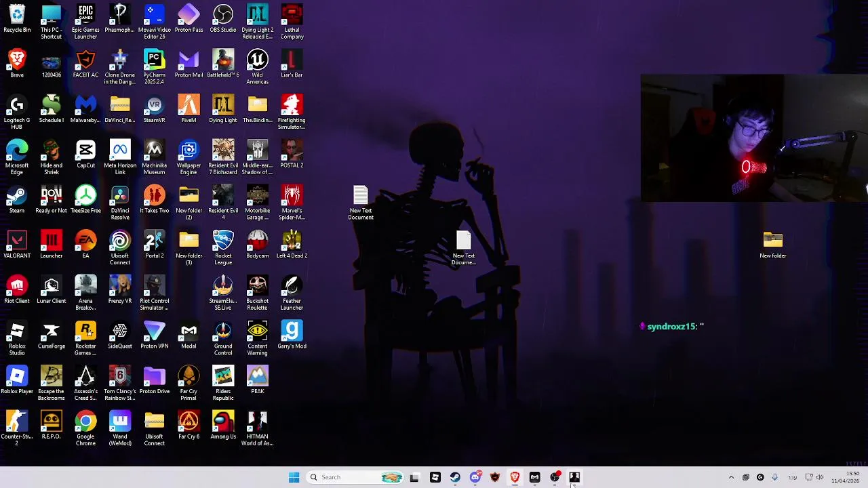Click the taskbar Search box
Screen dimensions: 868x488
(x=357, y=477)
